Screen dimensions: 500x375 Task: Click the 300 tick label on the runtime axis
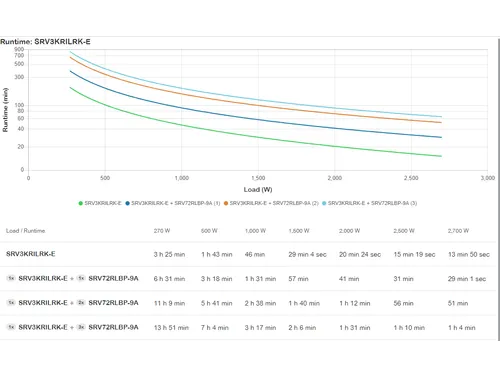(x=19, y=77)
